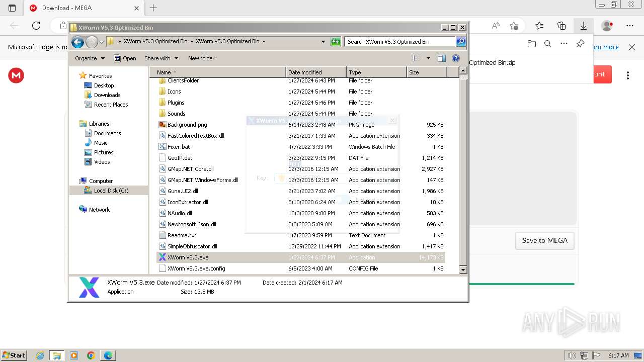Viewport: 644px width, 362px height.
Task: Open the Share with dropdown menu
Action: [160, 58]
